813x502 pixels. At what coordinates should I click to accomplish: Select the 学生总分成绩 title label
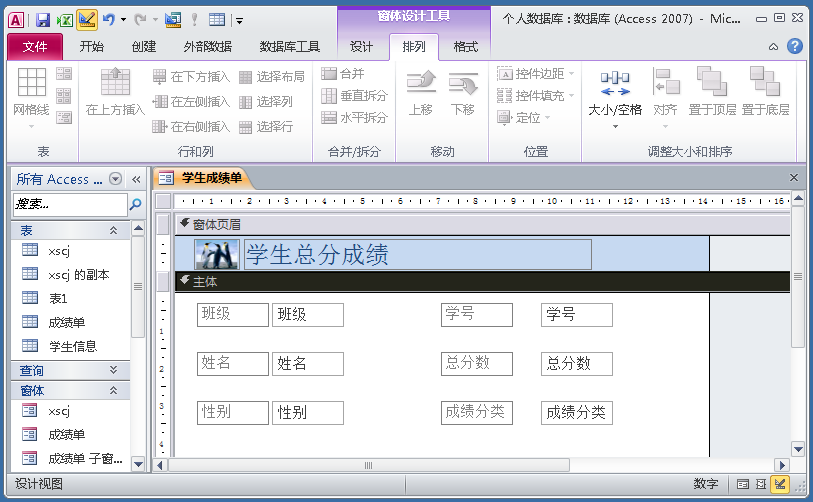tap(417, 255)
